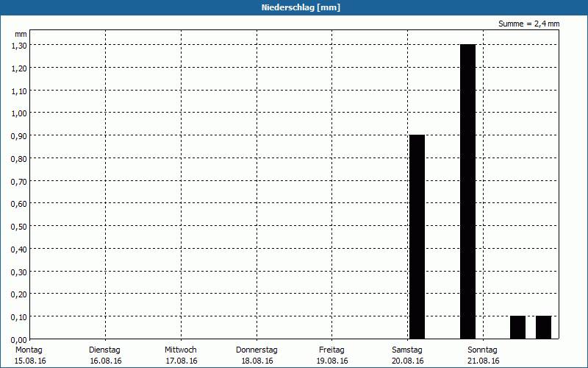Select the Montag axis label
Screen dimensions: 588x368
[x=29, y=350]
